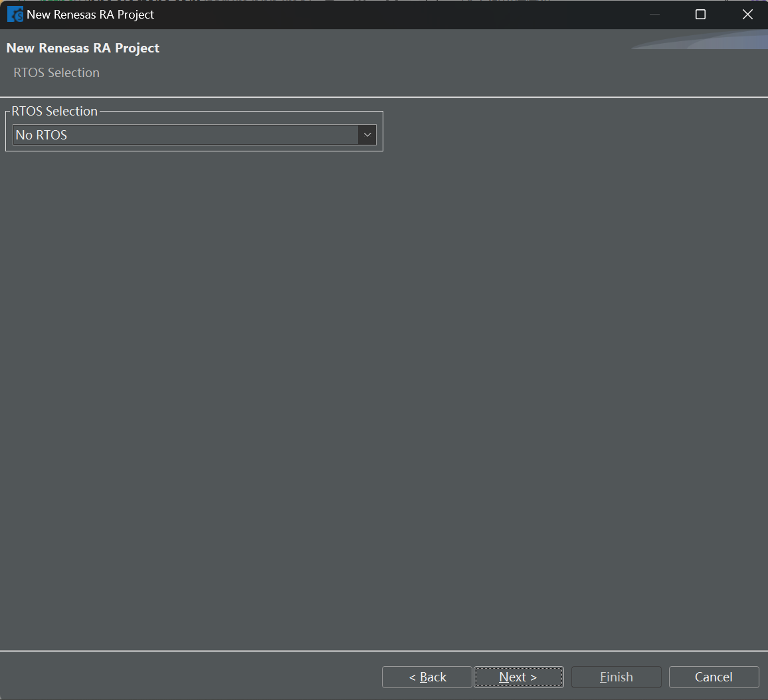The height and width of the screenshot is (700, 768).
Task: Click the 'New Renesas RA Project' bold heading
Action: (83, 48)
